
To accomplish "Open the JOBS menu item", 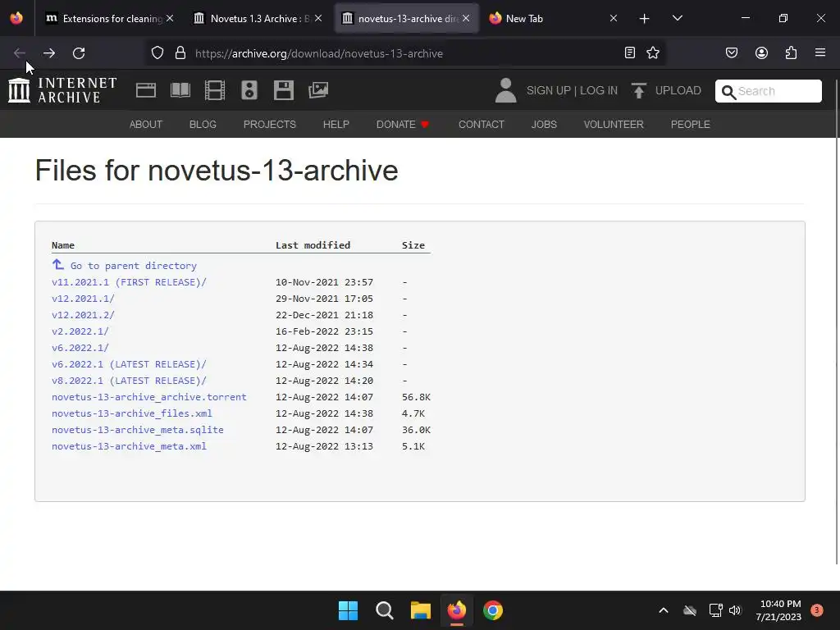I will pyautogui.click(x=544, y=125).
